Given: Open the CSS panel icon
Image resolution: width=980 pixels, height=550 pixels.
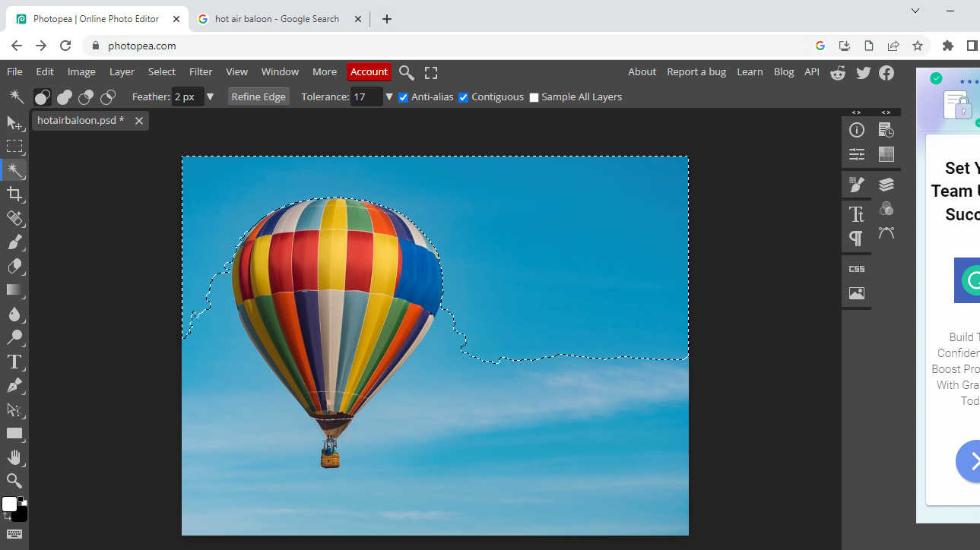Looking at the screenshot, I should 857,269.
